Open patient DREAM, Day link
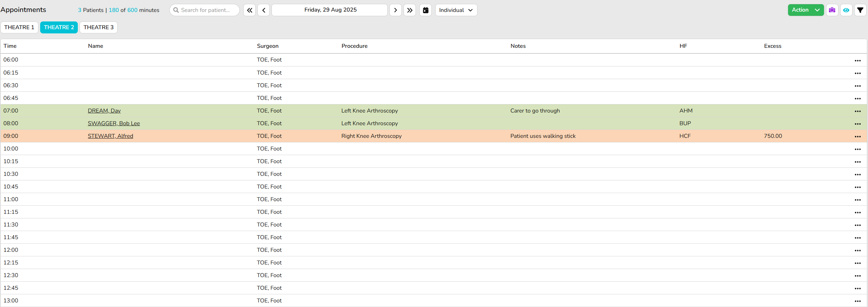Image resolution: width=868 pixels, height=307 pixels. (x=104, y=111)
